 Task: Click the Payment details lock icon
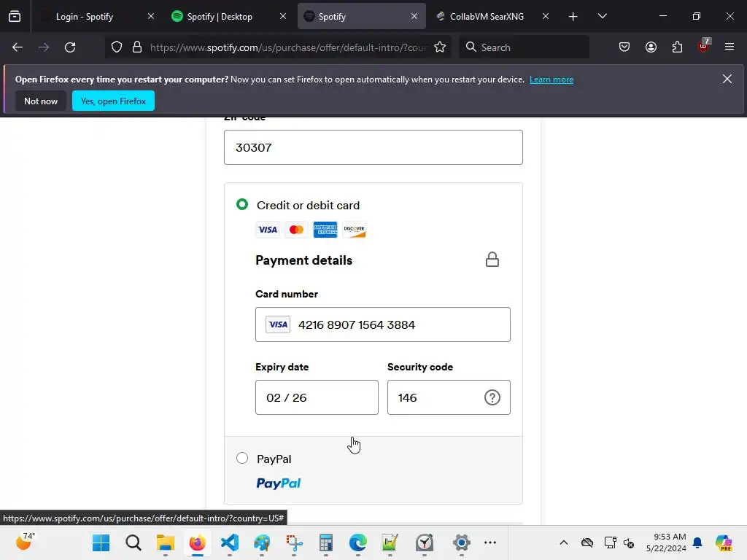pyautogui.click(x=492, y=260)
